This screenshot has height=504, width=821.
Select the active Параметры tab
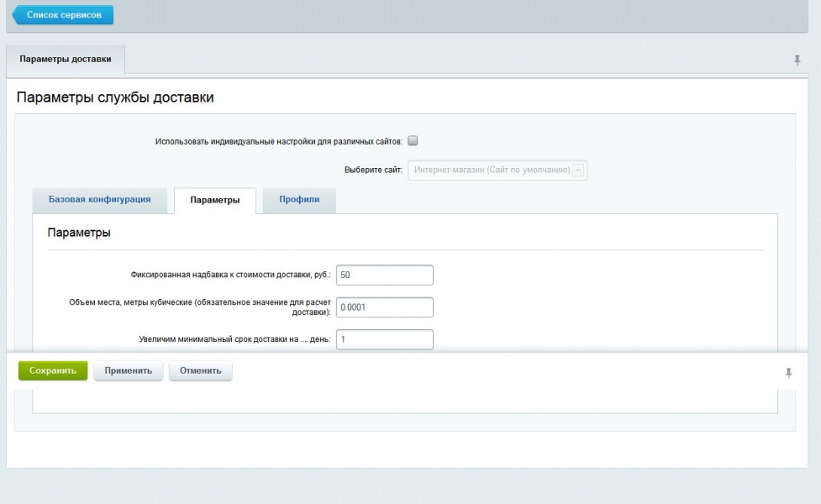pyautogui.click(x=214, y=201)
